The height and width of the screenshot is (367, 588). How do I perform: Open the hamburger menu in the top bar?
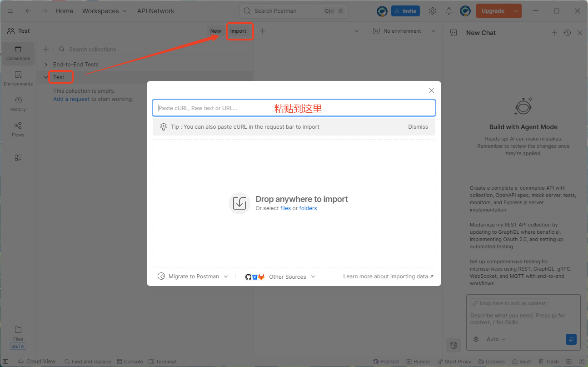click(10, 11)
